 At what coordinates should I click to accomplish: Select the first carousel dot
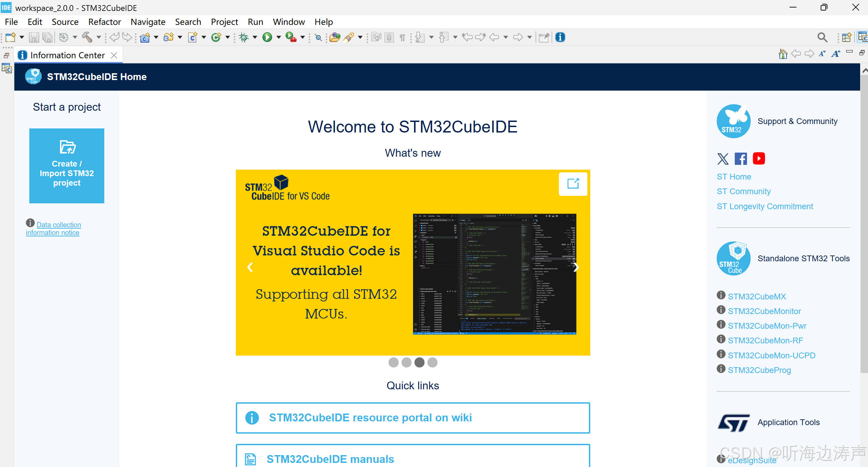[x=394, y=362]
